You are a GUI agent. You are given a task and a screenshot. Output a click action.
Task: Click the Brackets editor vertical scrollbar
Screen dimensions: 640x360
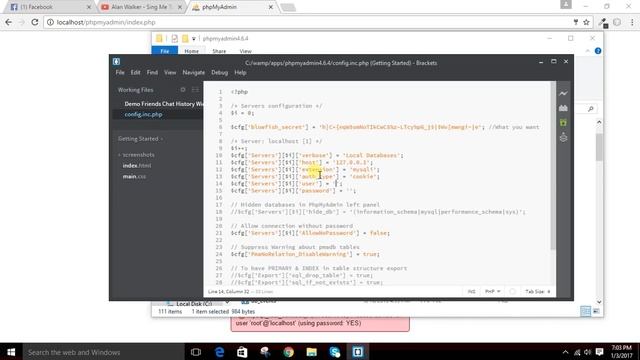[x=553, y=165]
